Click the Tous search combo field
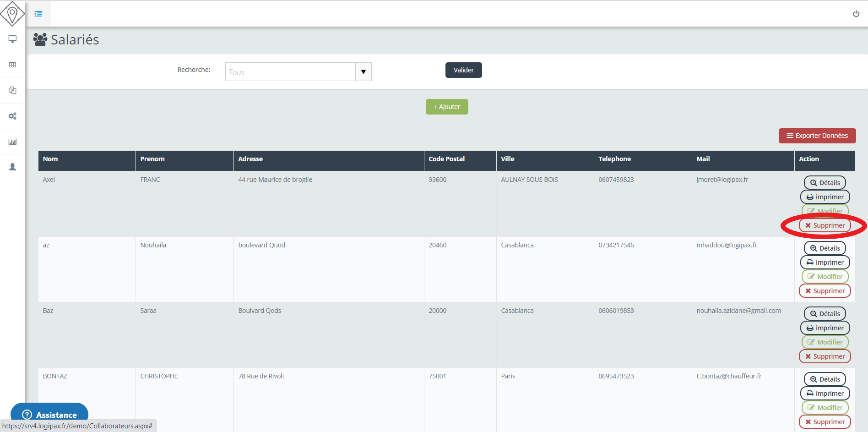 290,72
